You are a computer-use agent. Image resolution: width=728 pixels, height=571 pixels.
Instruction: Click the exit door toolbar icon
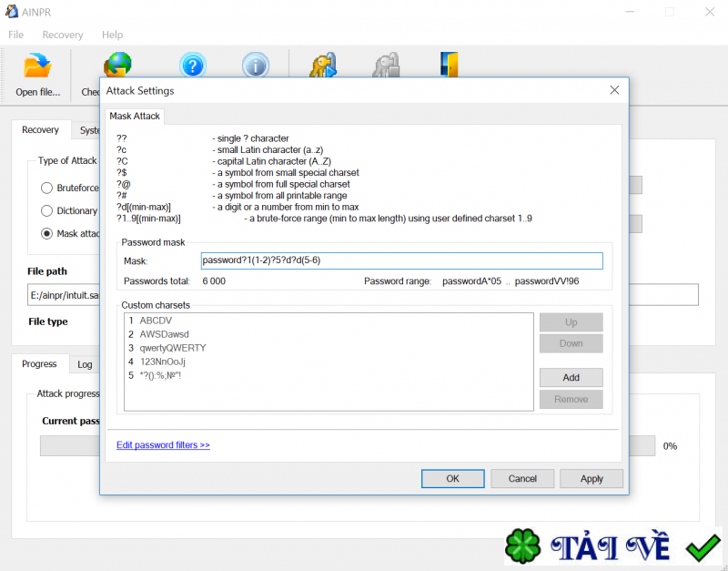pos(449,65)
